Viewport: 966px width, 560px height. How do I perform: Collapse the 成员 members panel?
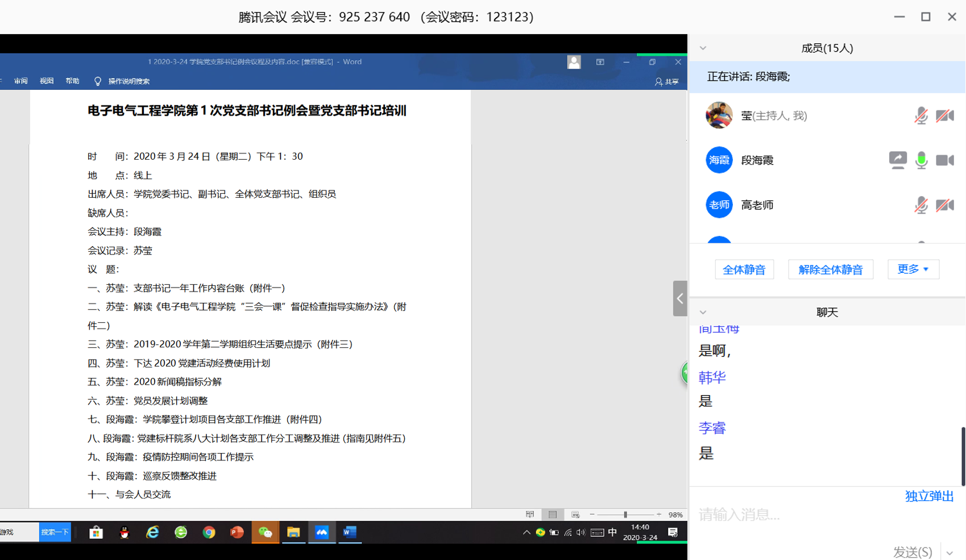coord(703,48)
